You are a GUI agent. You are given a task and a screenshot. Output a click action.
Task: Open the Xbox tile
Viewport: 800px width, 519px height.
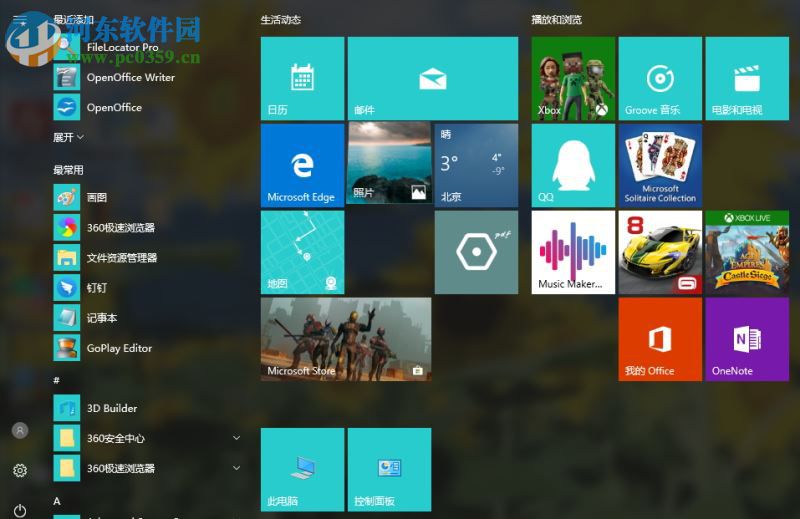click(x=573, y=79)
